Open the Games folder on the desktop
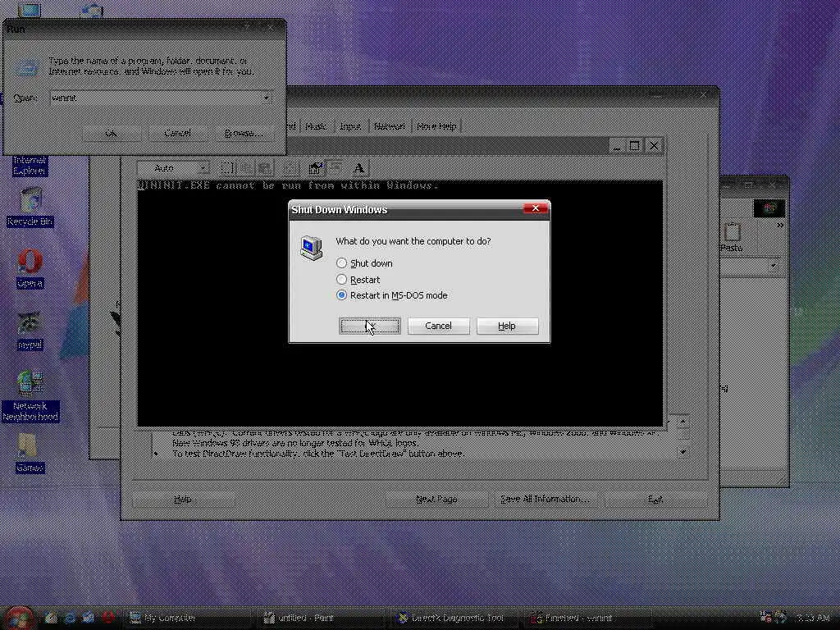The width and height of the screenshot is (840, 630). pyautogui.click(x=29, y=454)
